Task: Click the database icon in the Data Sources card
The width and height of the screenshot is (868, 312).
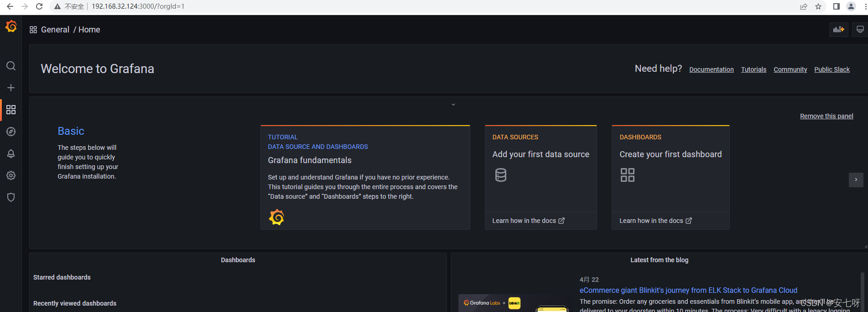Action: click(501, 175)
